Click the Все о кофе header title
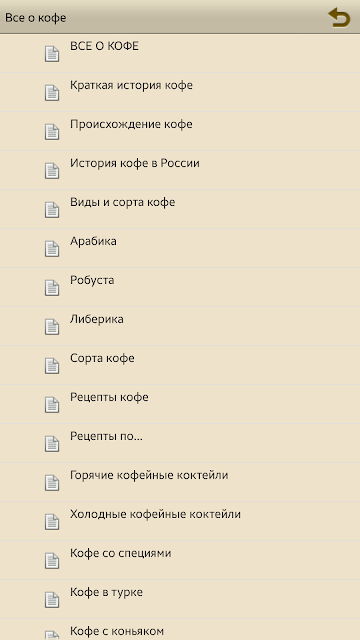This screenshot has width=360, height=640. pos(36,18)
